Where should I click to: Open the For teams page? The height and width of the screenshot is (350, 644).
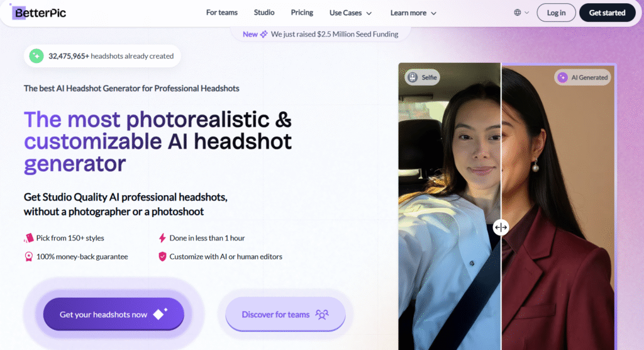tap(222, 13)
